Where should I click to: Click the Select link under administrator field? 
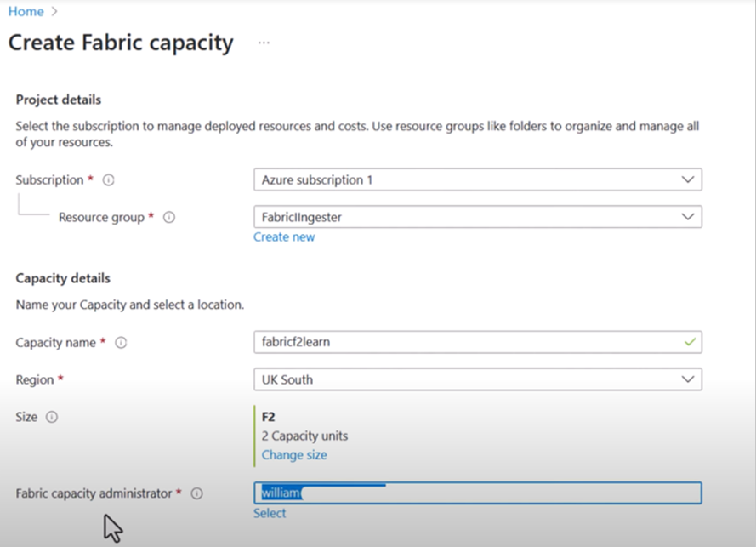(270, 513)
